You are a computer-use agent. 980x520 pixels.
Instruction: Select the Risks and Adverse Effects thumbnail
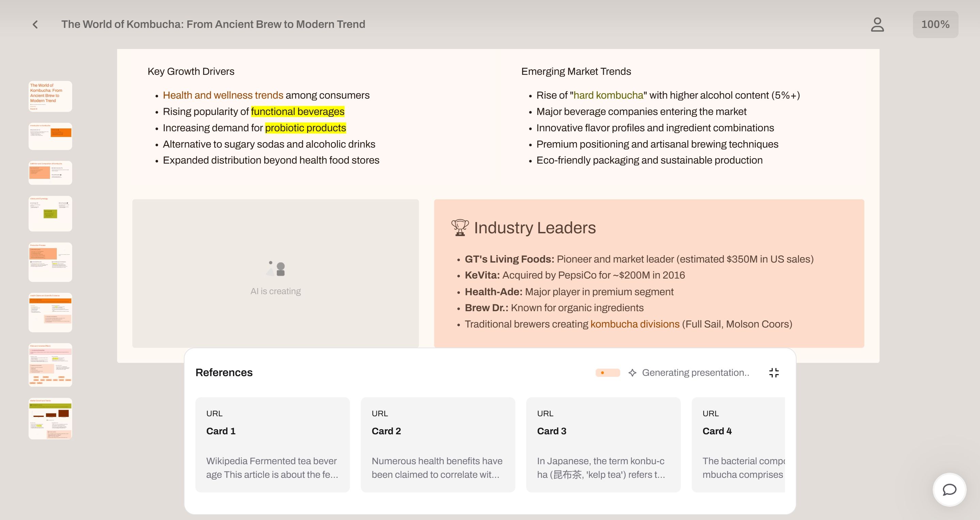(x=50, y=365)
